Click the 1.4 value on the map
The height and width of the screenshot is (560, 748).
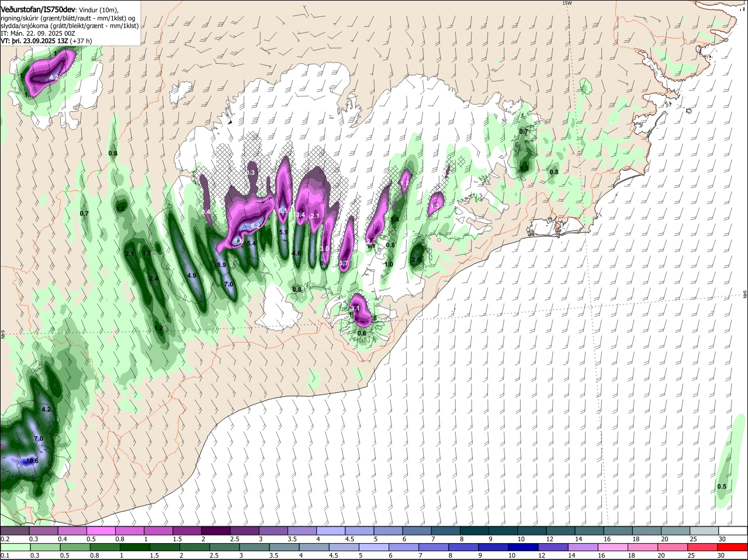pos(394,220)
